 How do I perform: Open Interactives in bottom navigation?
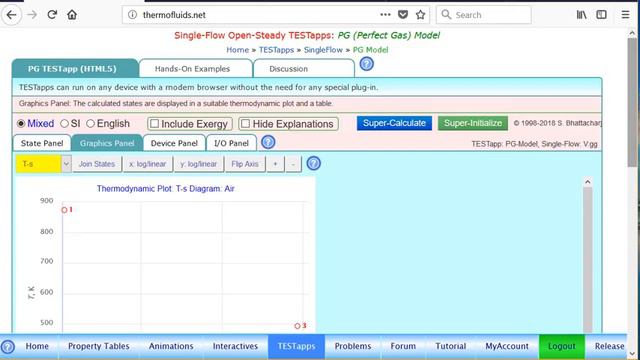235,347
